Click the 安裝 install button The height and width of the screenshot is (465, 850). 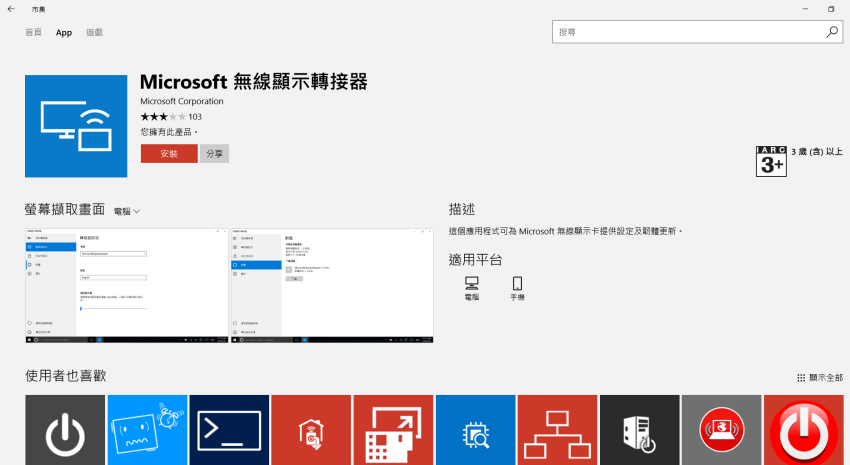169,153
